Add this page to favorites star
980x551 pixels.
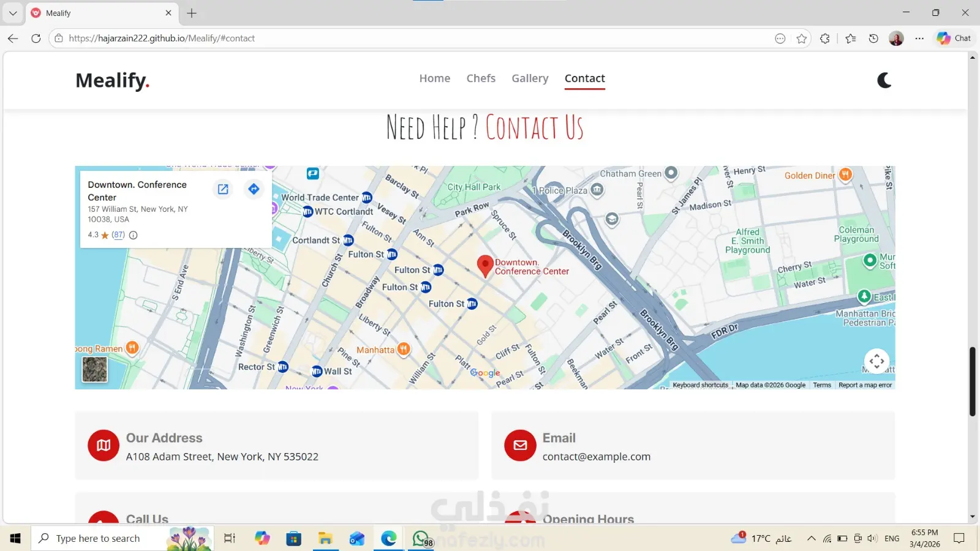(x=802, y=39)
